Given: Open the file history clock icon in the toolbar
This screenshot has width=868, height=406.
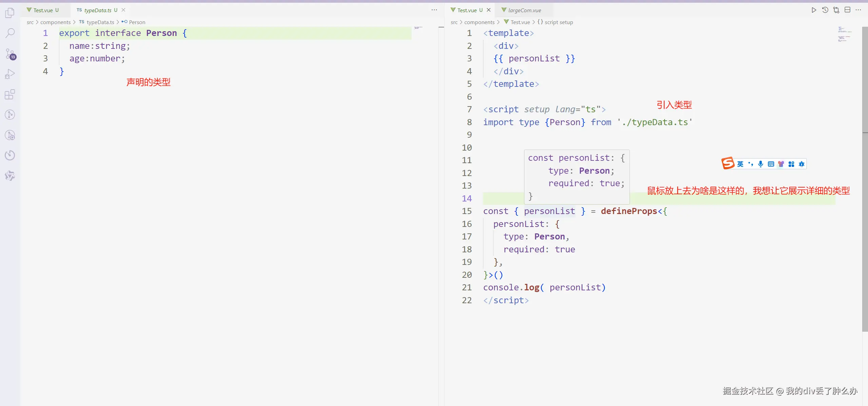Looking at the screenshot, I should click(x=825, y=10).
